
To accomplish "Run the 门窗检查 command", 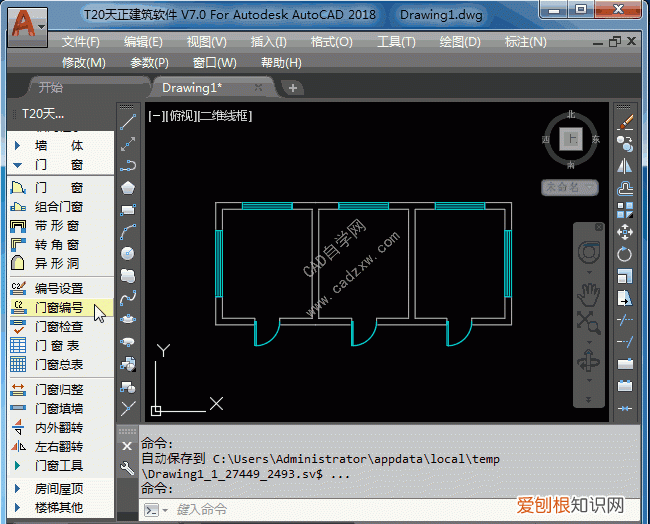I will pos(61,327).
